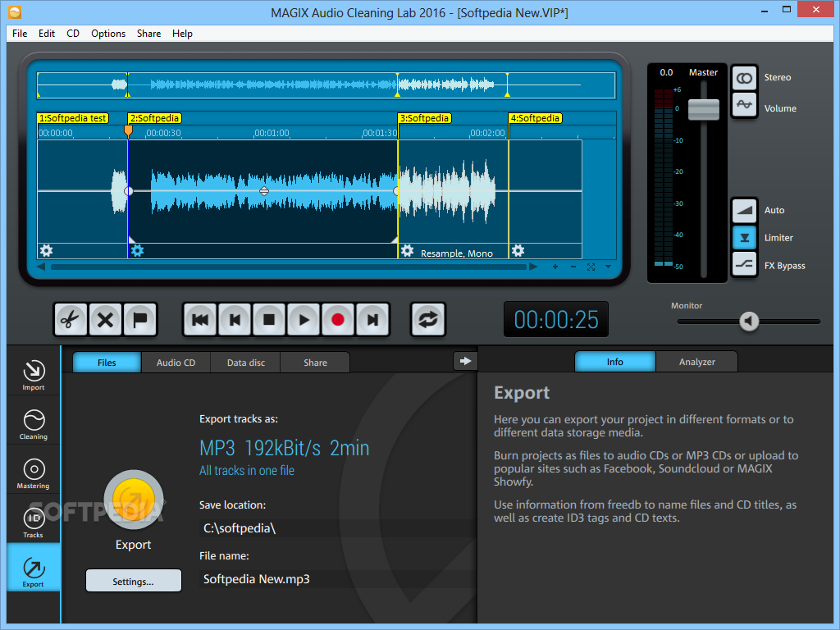Jump to project start button
Image resolution: width=840 pixels, height=630 pixels.
pos(200,320)
